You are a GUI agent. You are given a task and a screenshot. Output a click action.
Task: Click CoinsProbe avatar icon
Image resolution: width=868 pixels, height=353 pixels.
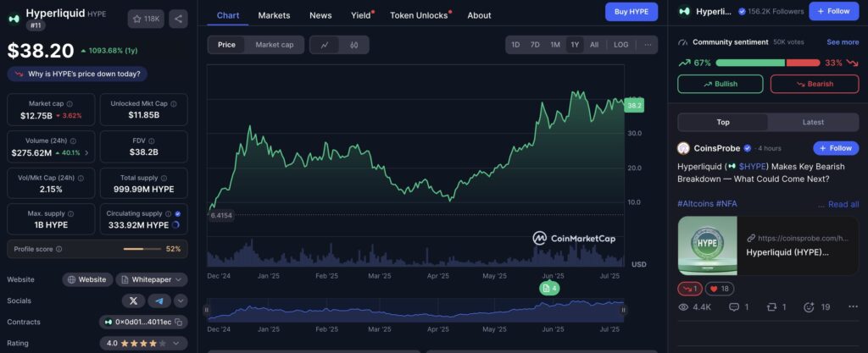click(x=684, y=148)
